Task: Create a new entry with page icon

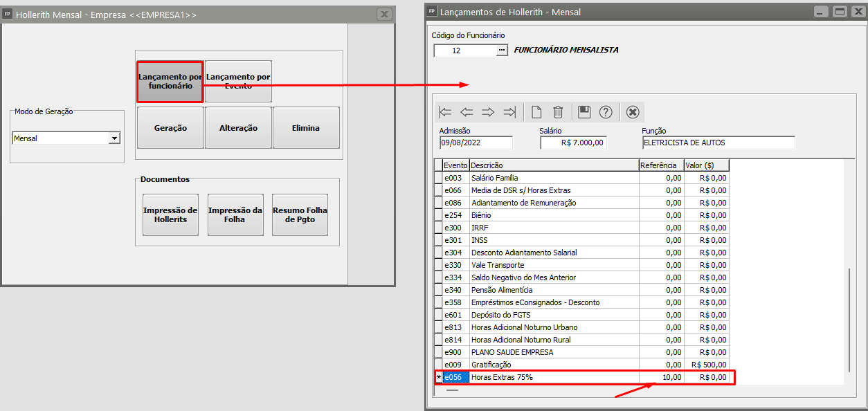Action: point(536,112)
